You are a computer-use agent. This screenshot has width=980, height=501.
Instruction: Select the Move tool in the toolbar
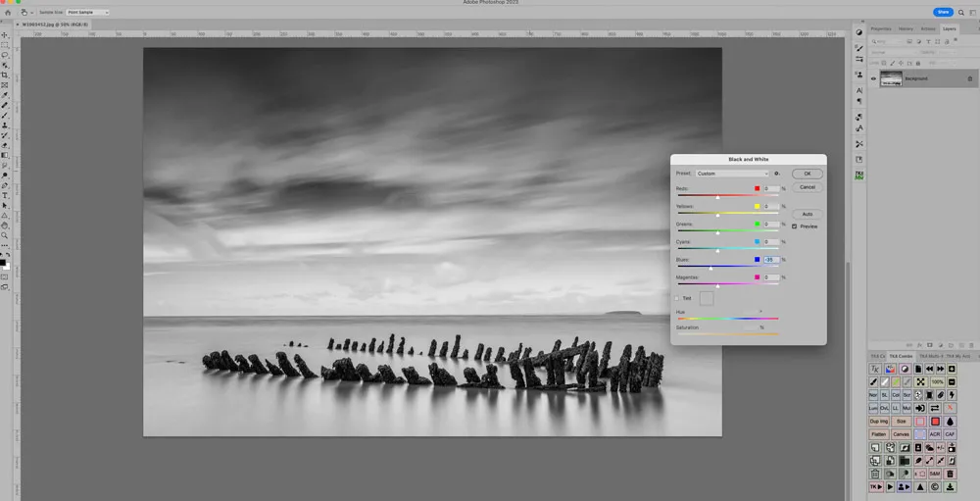pyautogui.click(x=4, y=35)
